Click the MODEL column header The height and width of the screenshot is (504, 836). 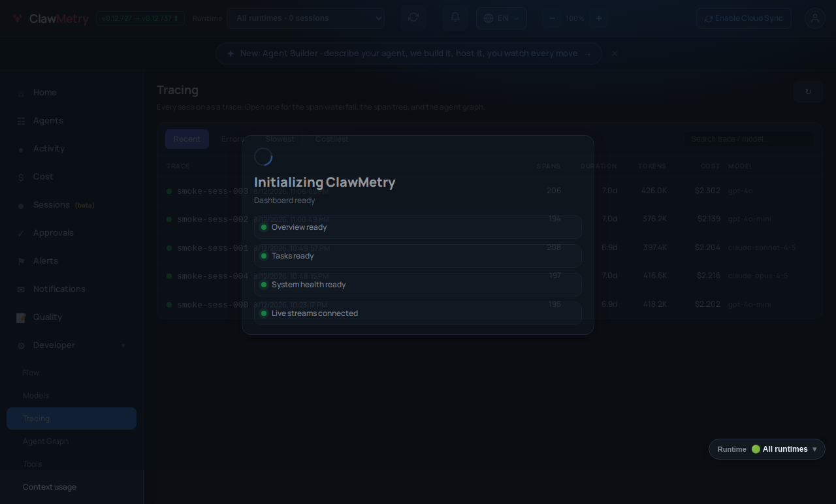(x=741, y=166)
